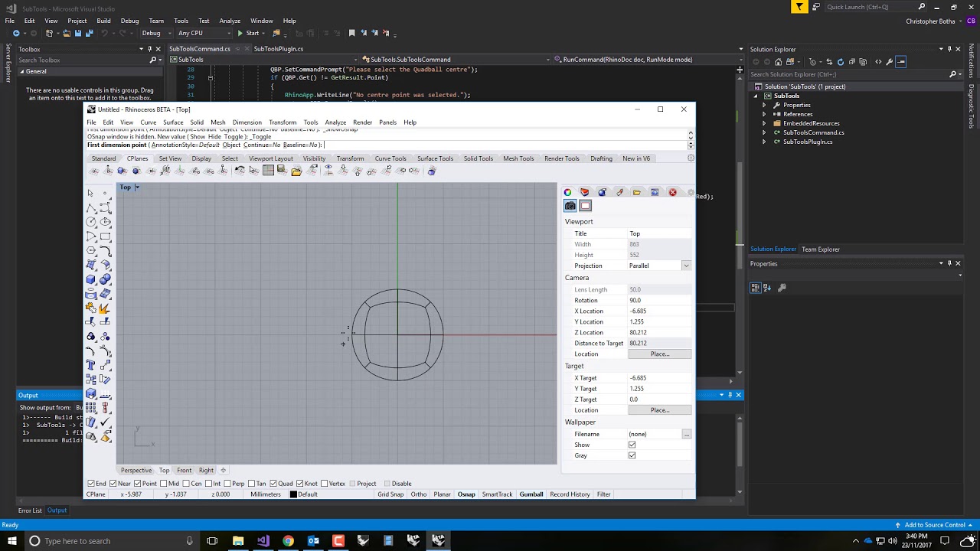Toggle the Quad osnap checkbox
This screenshot has width=980, height=551.
point(273,484)
